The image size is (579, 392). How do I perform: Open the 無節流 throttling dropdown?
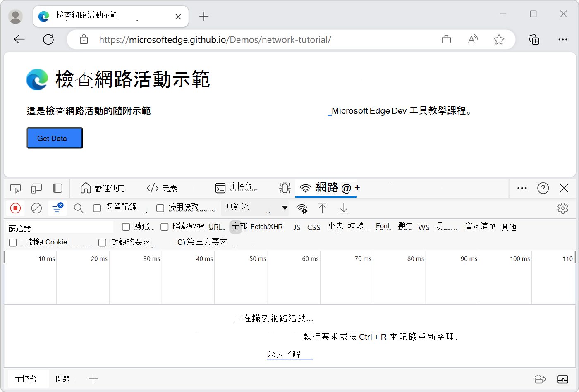pyautogui.click(x=254, y=208)
